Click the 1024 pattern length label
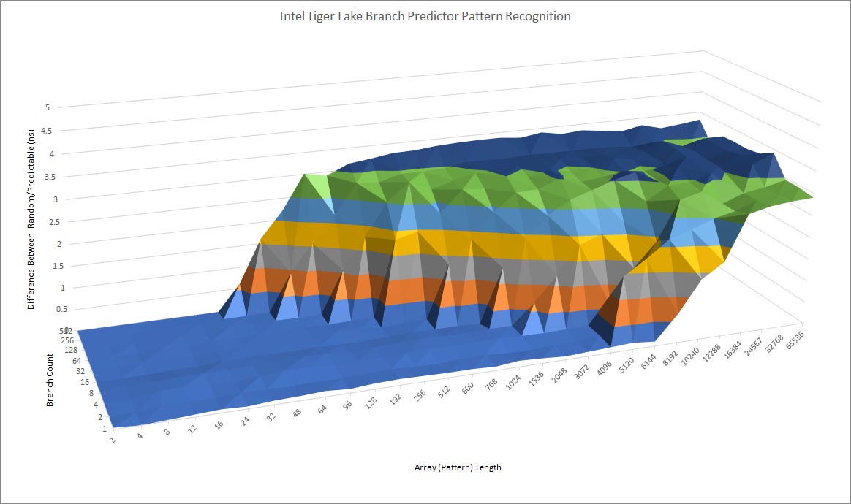Screen dimensions: 851x504 (513, 382)
